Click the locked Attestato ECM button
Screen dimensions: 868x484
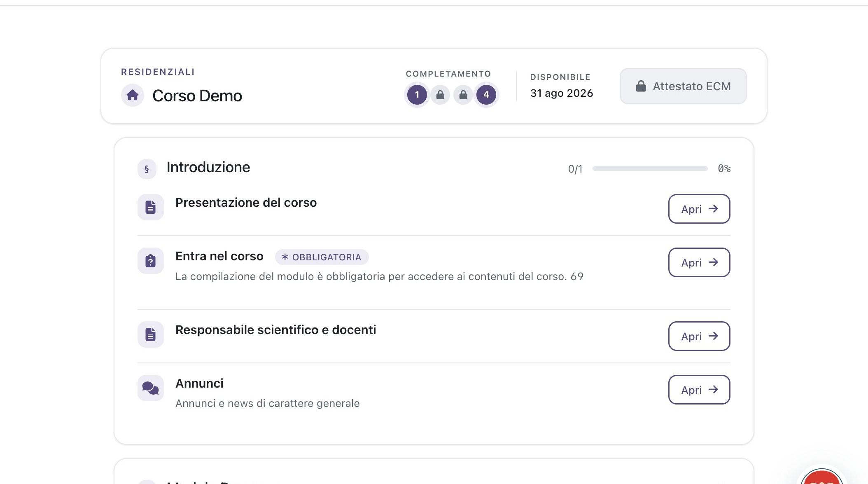(683, 86)
